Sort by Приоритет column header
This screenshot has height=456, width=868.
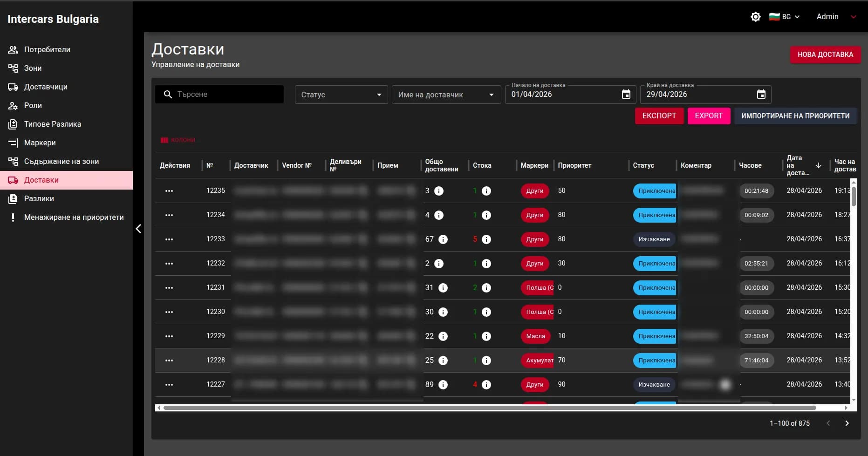(574, 165)
